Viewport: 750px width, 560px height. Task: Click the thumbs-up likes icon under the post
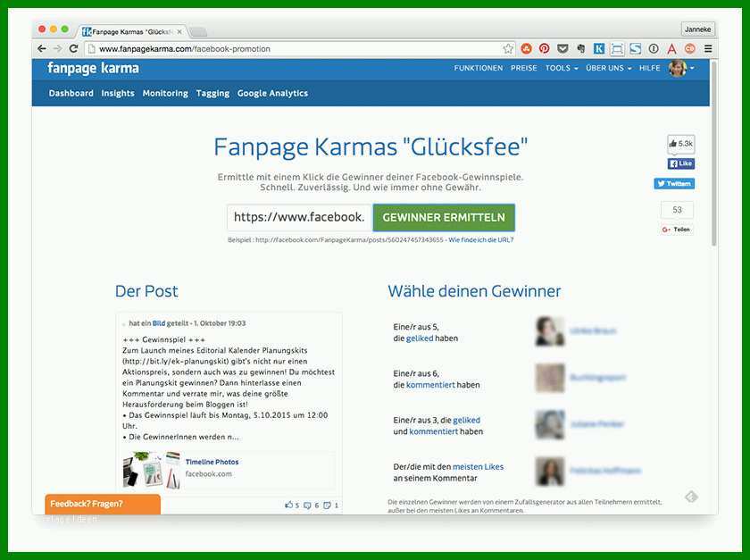(289, 505)
